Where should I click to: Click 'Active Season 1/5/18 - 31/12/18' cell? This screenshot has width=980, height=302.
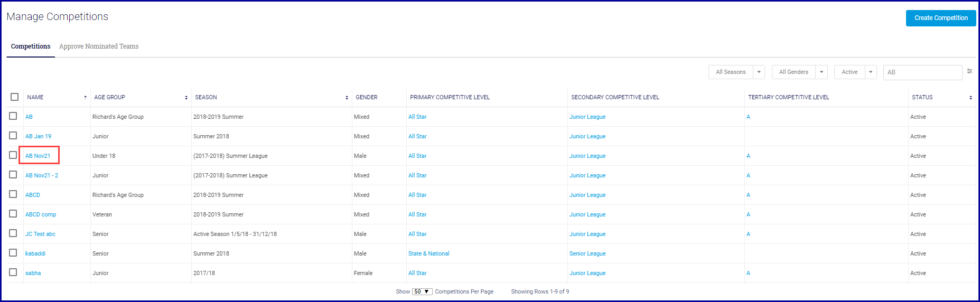235,234
